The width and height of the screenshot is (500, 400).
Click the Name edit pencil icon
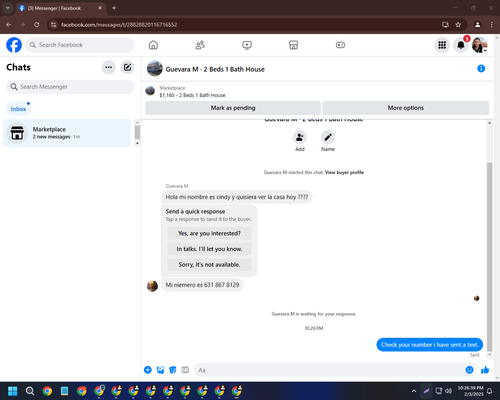[x=328, y=137]
